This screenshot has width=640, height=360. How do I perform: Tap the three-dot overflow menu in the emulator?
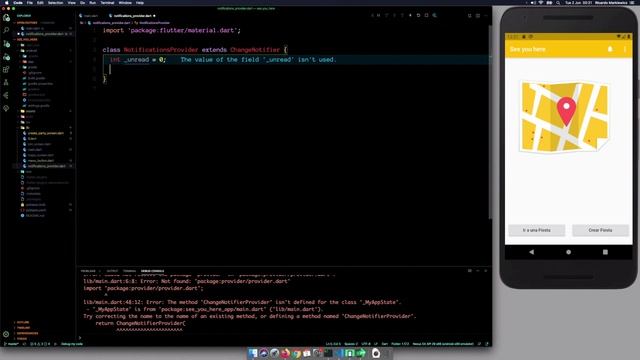point(624,49)
